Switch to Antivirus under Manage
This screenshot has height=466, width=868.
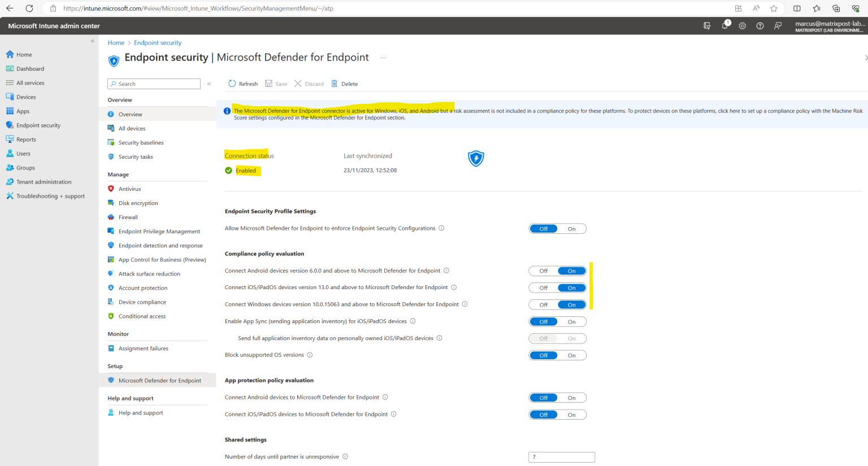(129, 189)
